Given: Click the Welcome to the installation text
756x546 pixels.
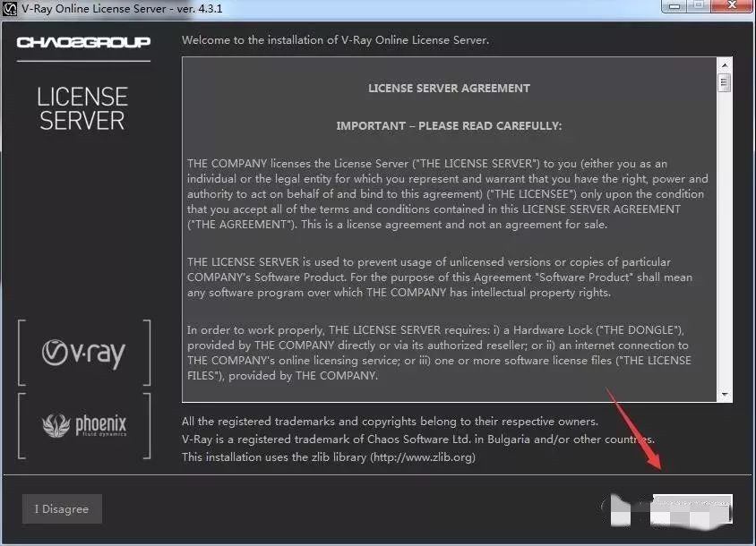Looking at the screenshot, I should tap(335, 40).
